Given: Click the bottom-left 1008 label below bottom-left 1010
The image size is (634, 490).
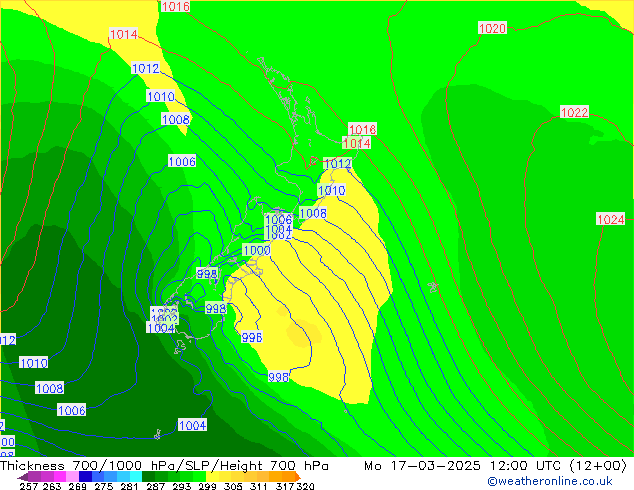Looking at the screenshot, I should pos(49,388).
